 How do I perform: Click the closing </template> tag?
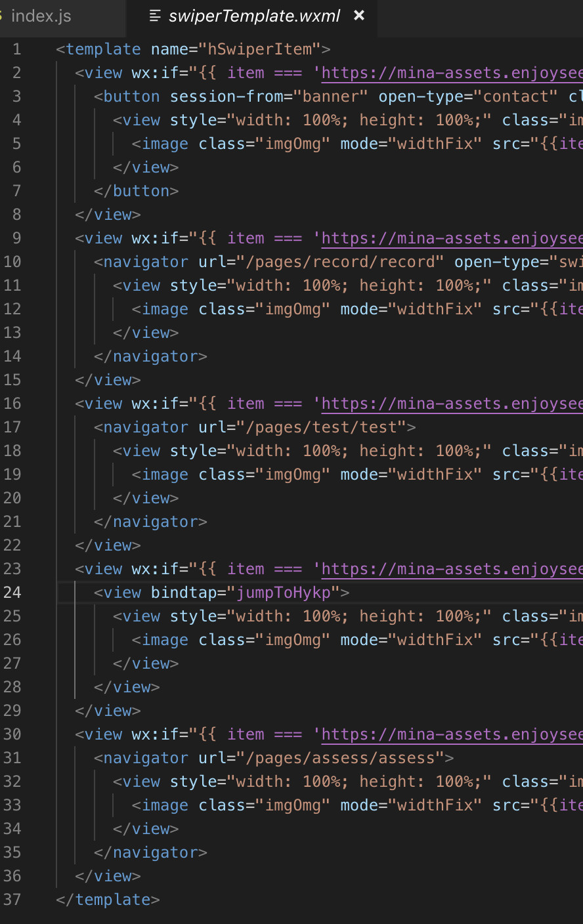pos(108,900)
